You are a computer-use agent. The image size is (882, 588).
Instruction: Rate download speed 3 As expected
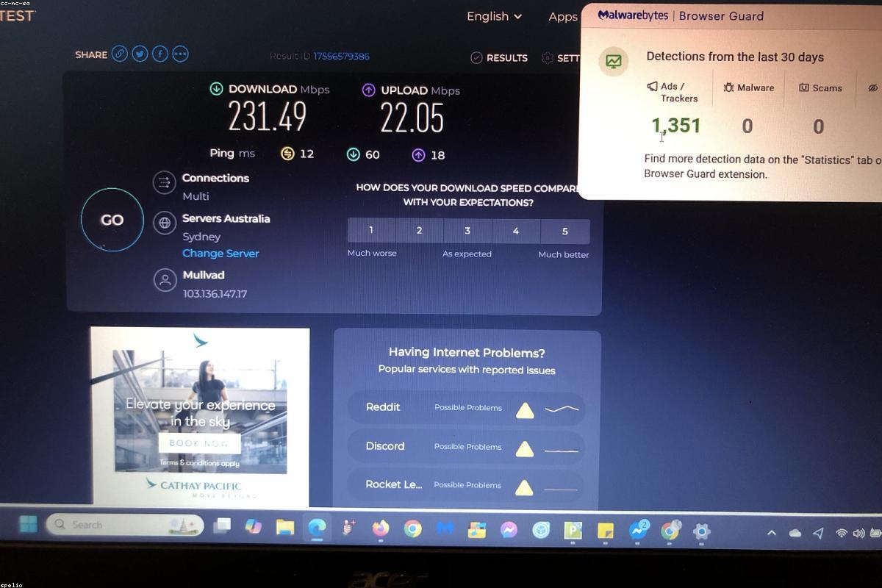[467, 231]
